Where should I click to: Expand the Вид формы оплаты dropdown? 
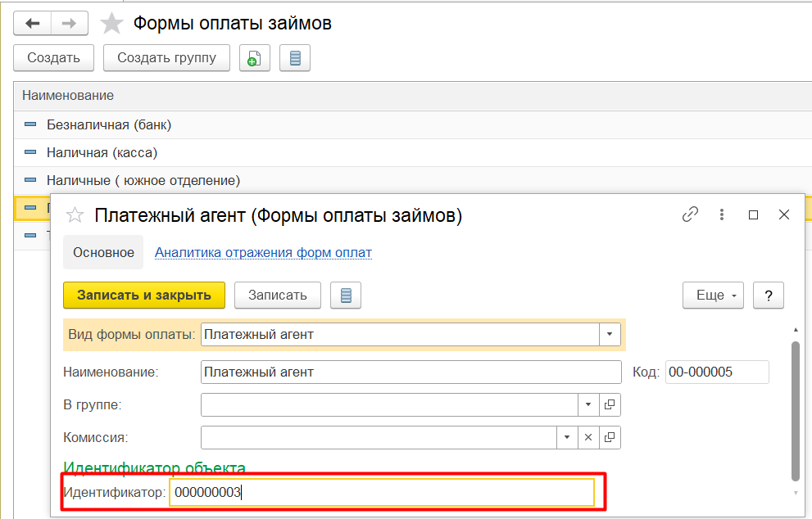pyautogui.click(x=610, y=334)
